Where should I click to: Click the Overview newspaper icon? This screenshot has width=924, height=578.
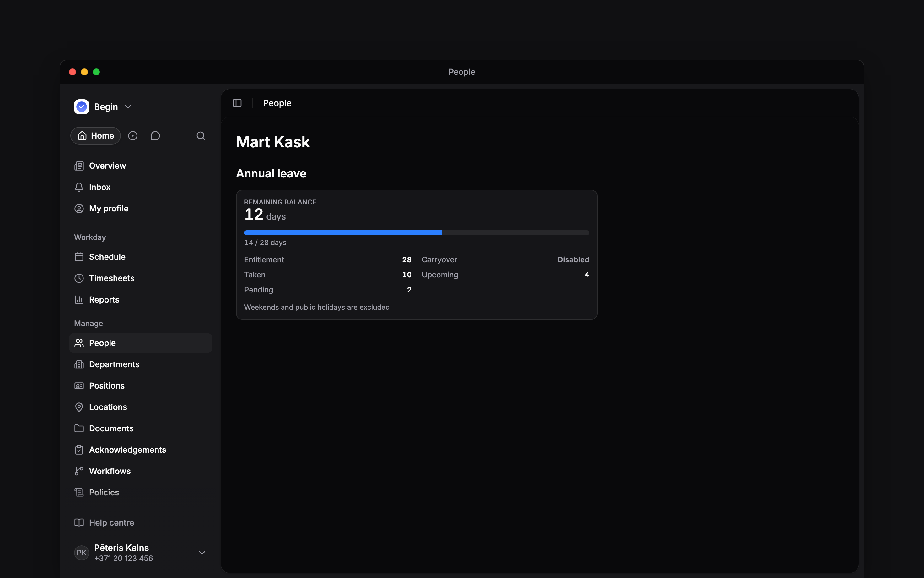click(x=79, y=166)
